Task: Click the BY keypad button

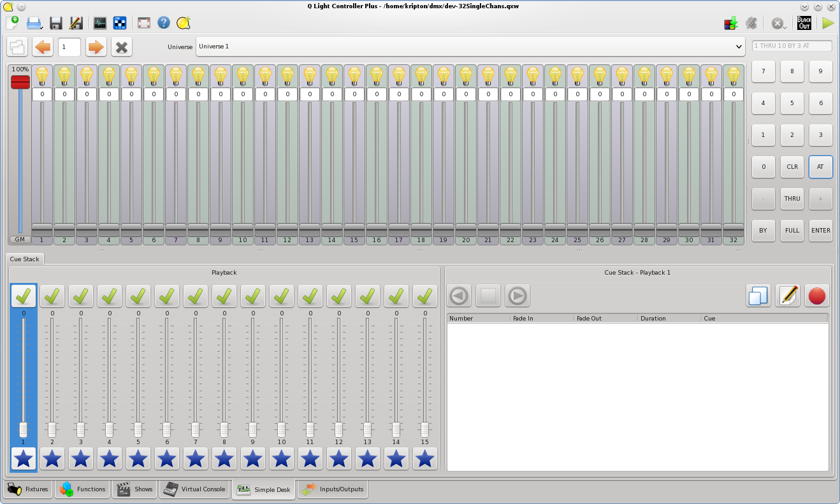Action: tap(764, 231)
